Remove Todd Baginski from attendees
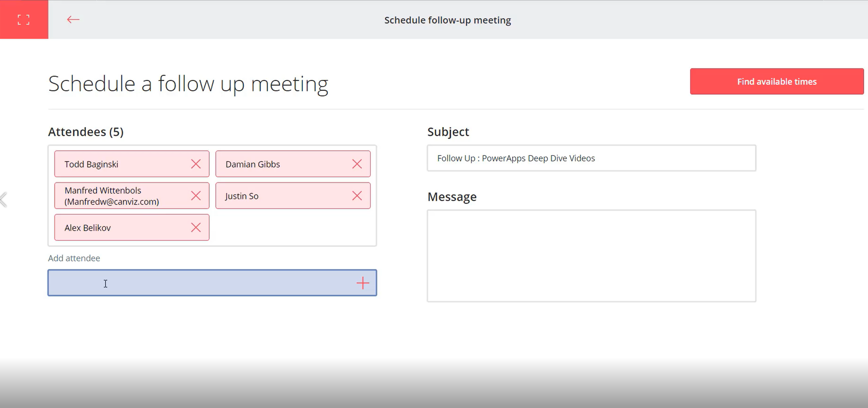 tap(196, 164)
